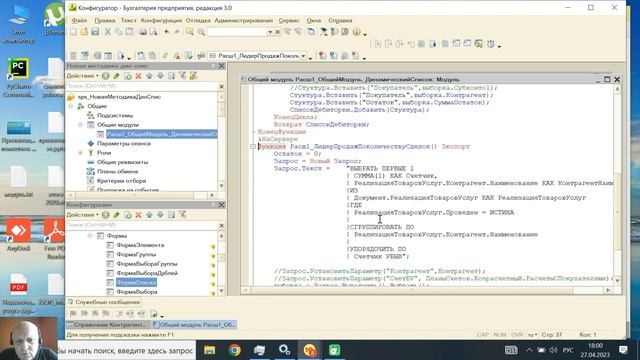This screenshot has height=360, width=640.
Task: Click the Undo arrow icon
Action: pos(167,32)
